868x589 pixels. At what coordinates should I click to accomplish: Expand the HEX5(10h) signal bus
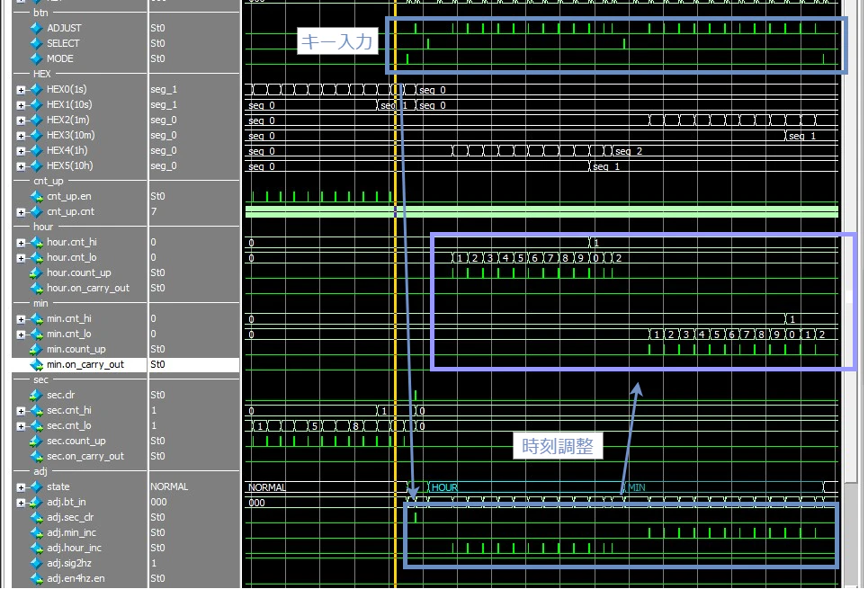click(x=21, y=166)
